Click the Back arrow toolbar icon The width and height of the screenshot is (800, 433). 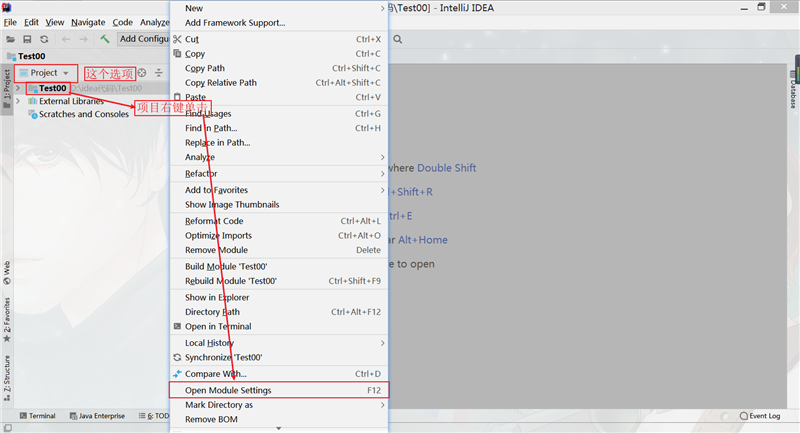pyautogui.click(x=66, y=39)
